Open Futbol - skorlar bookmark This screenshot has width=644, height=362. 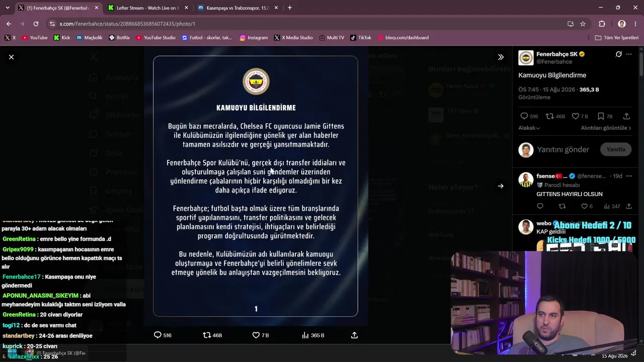(x=207, y=38)
